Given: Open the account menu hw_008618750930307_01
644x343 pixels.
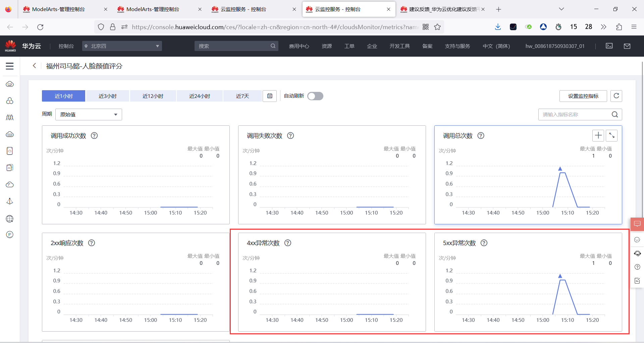Looking at the screenshot, I should coord(555,46).
